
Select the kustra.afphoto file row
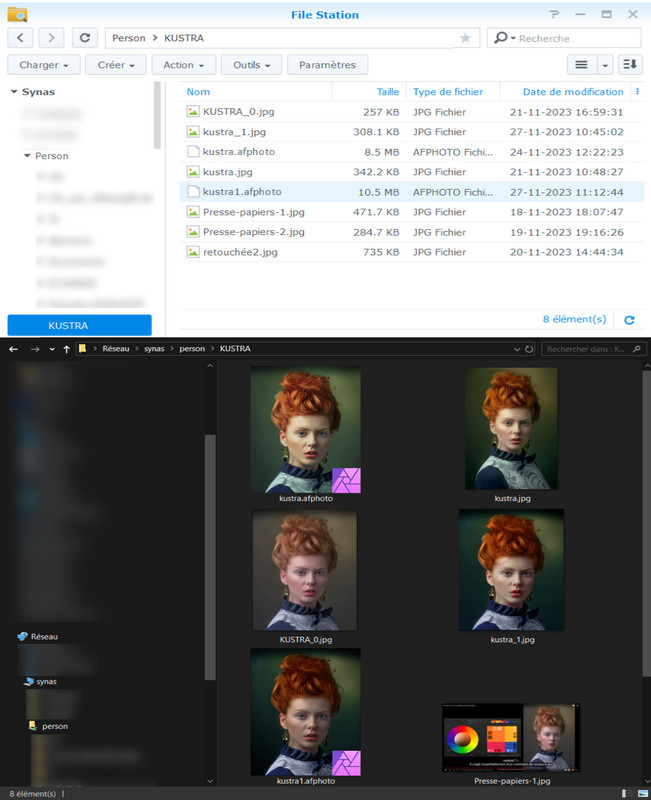411,152
